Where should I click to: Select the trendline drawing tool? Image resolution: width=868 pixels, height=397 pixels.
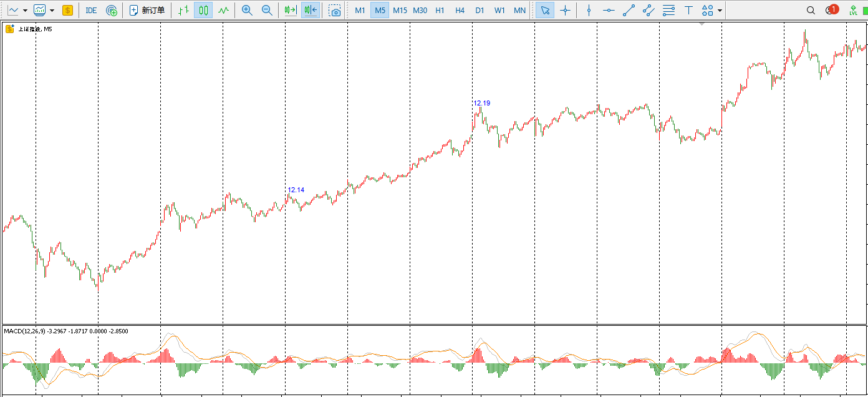pos(629,10)
